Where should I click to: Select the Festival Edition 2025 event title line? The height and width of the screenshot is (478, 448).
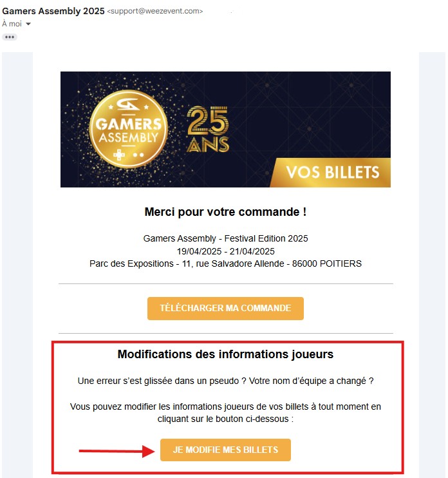coord(225,238)
